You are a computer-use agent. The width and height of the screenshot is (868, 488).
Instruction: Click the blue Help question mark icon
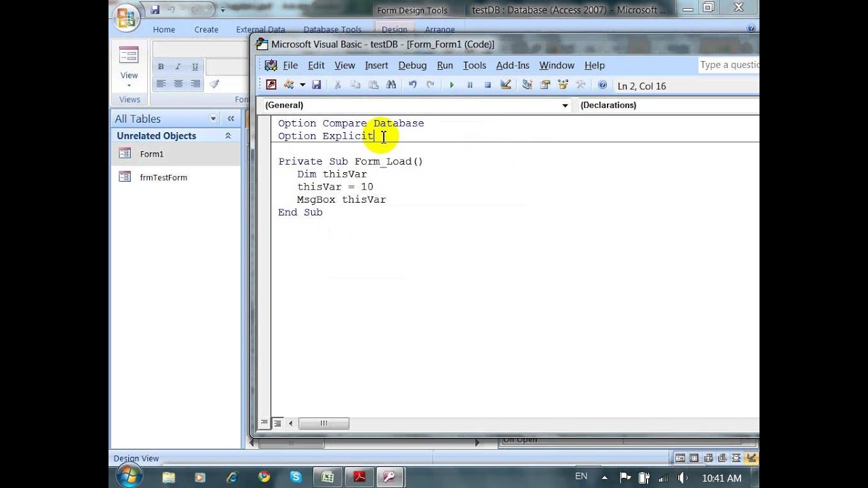[x=602, y=85]
